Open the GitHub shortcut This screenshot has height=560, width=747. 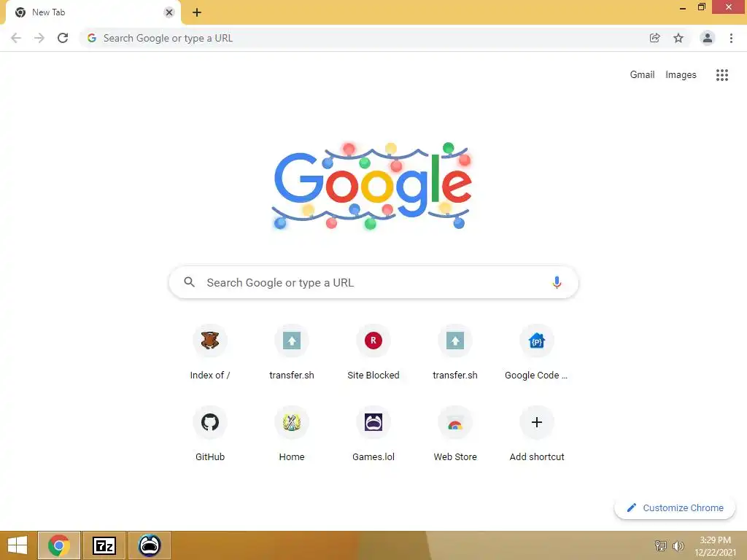pos(210,435)
